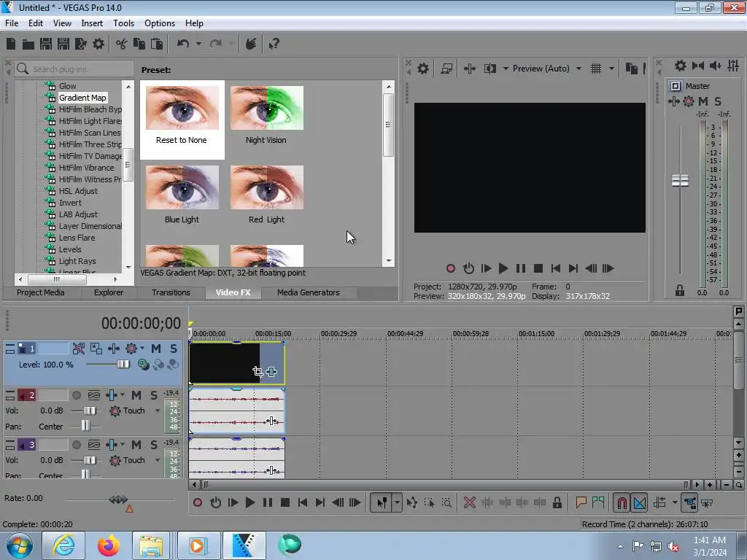Toggle Enable Snapping magnet button
Image resolution: width=747 pixels, height=560 pixels.
tap(622, 502)
